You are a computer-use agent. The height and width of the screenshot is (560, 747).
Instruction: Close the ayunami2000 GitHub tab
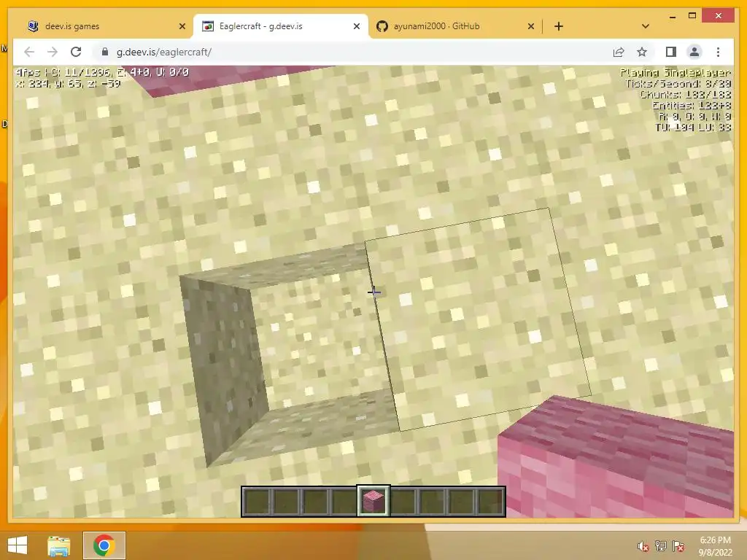[x=531, y=27]
